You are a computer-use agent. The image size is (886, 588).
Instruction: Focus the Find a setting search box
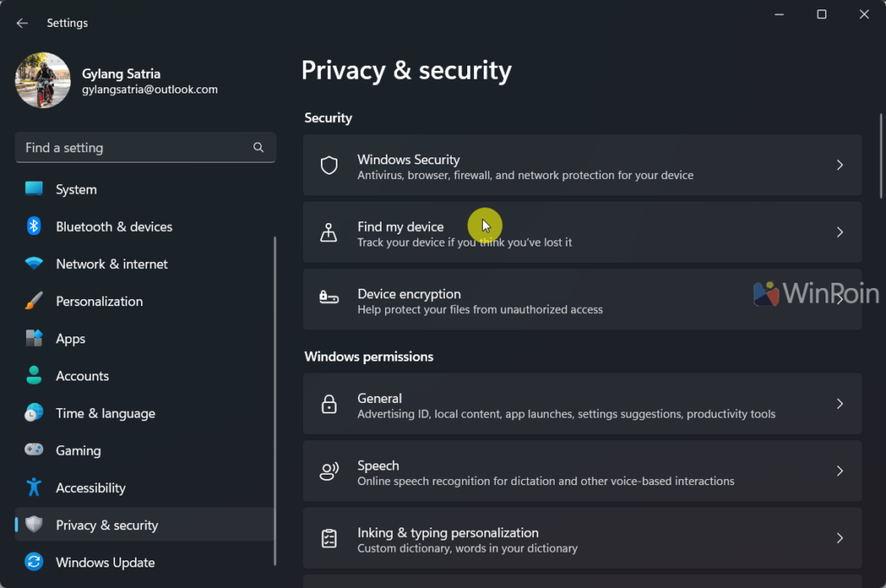[x=145, y=147]
